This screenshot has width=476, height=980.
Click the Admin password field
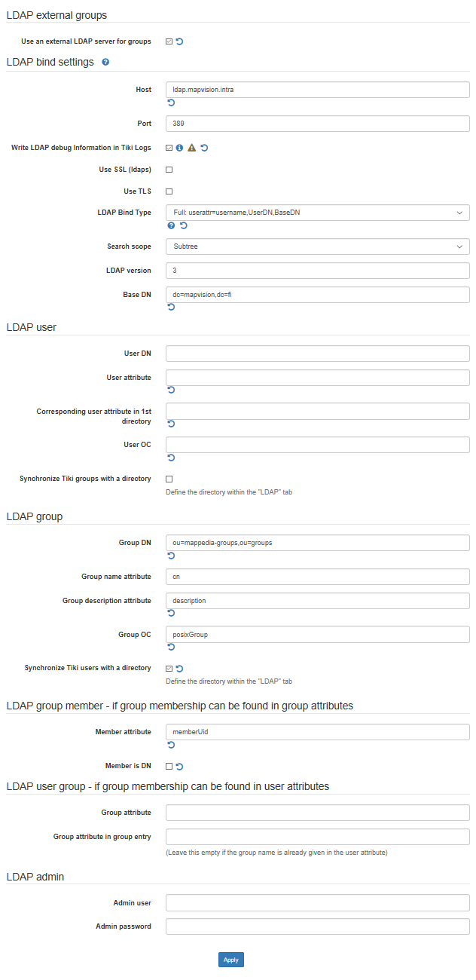pyautogui.click(x=318, y=926)
